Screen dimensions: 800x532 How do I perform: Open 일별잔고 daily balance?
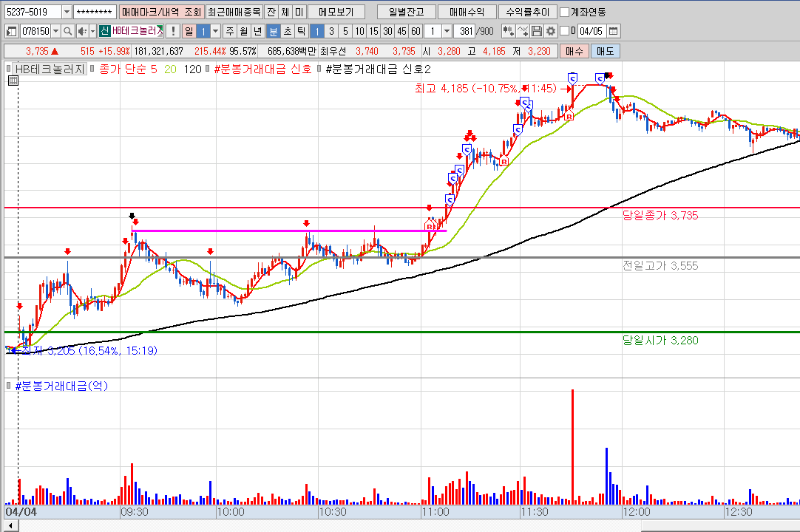(407, 12)
